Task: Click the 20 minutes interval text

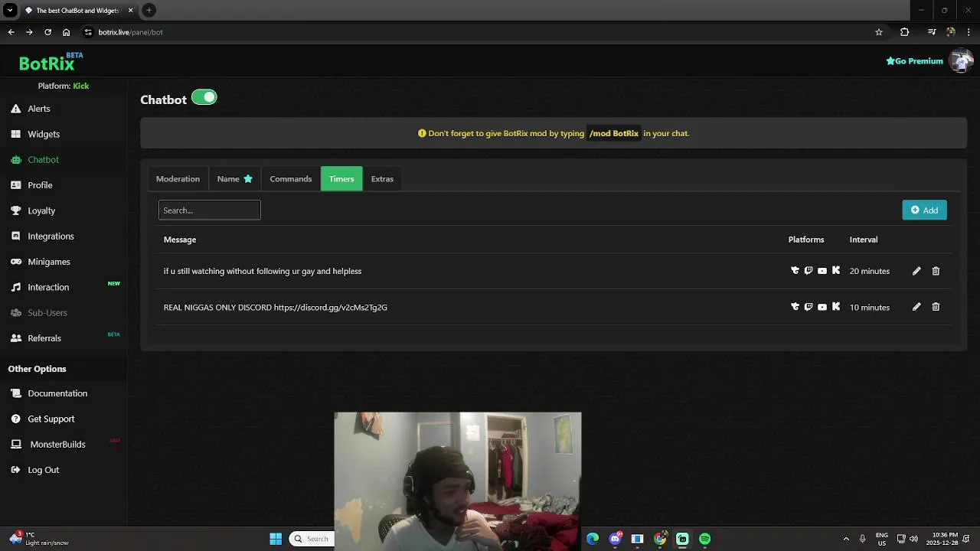Action: pyautogui.click(x=870, y=271)
